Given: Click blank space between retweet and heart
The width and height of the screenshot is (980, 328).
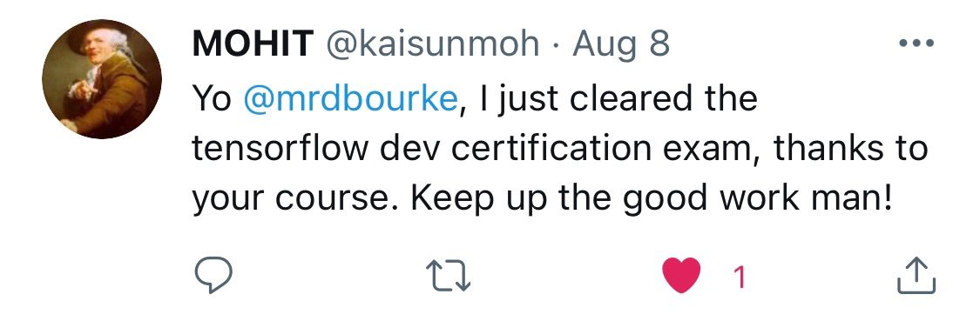Looking at the screenshot, I should (x=565, y=276).
